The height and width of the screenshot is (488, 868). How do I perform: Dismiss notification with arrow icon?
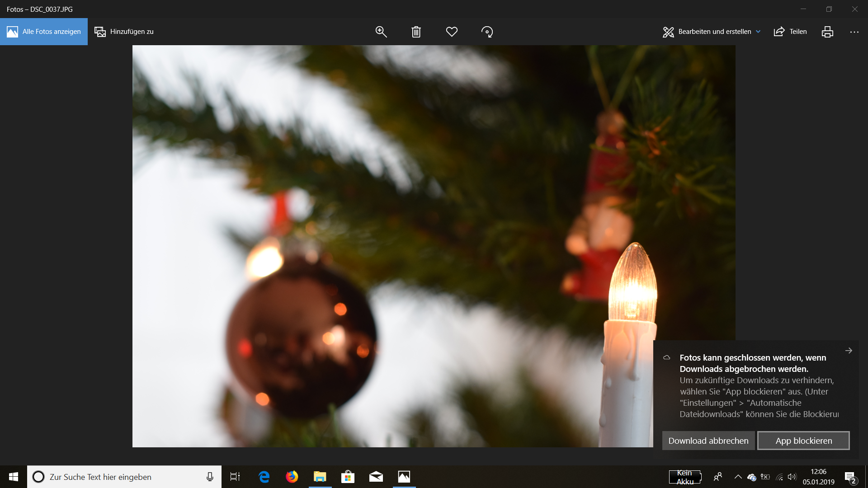coord(849,351)
